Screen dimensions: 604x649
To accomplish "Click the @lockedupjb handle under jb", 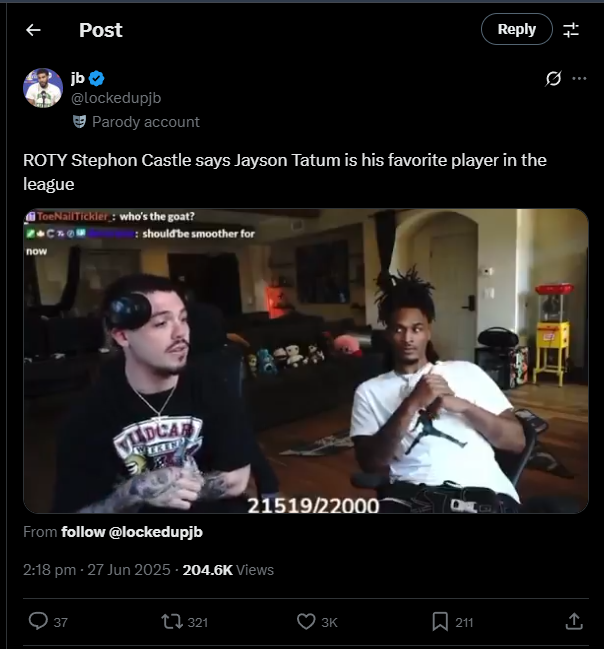I will tap(116, 98).
